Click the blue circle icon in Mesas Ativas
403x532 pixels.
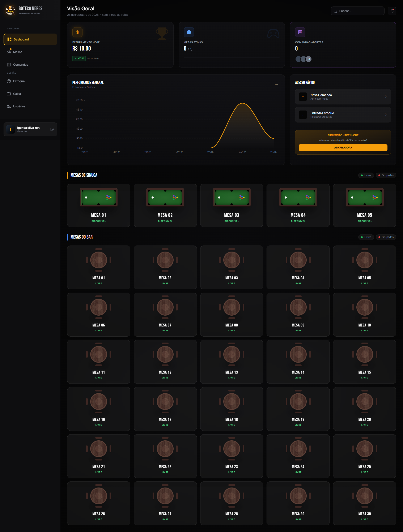coord(189,33)
